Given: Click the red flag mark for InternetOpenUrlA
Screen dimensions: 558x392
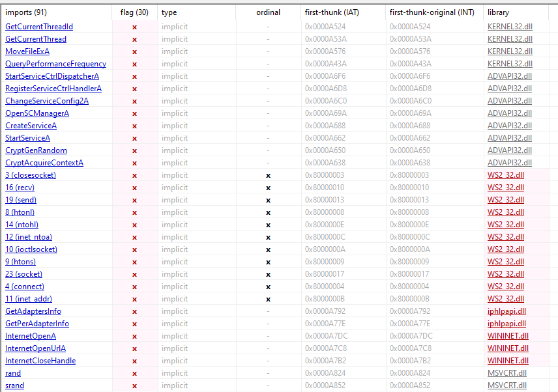Looking at the screenshot, I should point(134,348).
